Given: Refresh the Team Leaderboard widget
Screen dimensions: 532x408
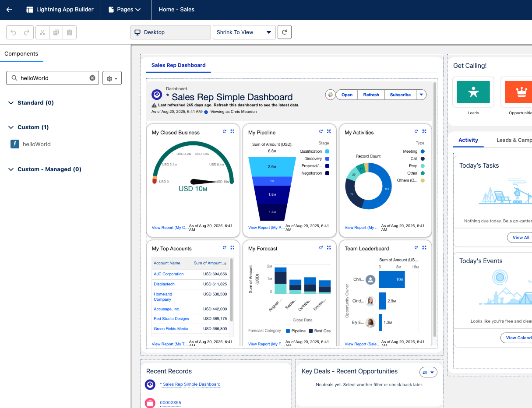Looking at the screenshot, I should coord(416,247).
